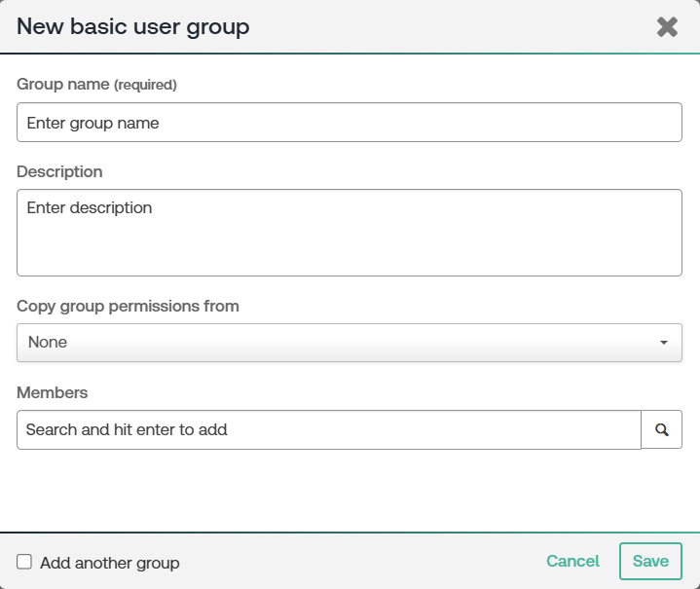The height and width of the screenshot is (589, 700).
Task: Click the 'Description' field label
Action: [59, 171]
